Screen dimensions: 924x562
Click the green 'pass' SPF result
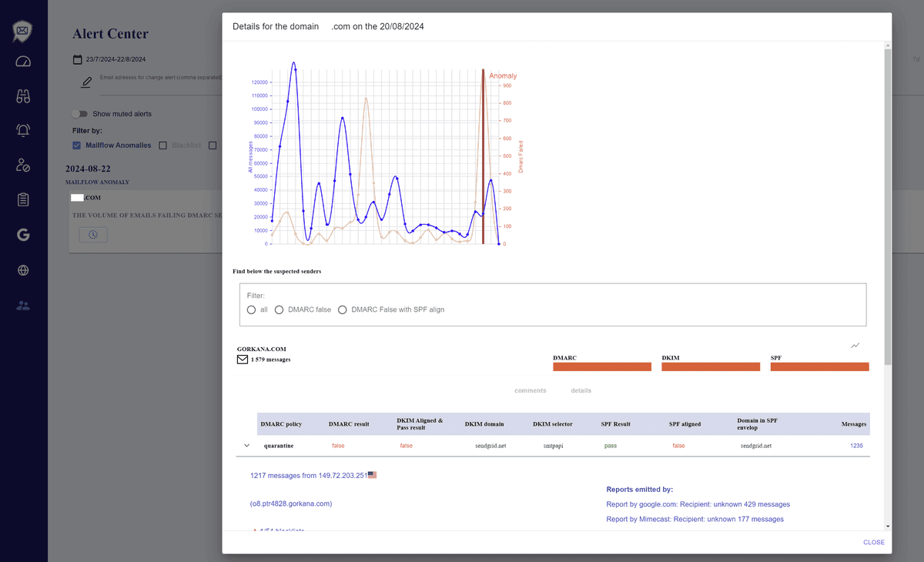click(x=610, y=446)
